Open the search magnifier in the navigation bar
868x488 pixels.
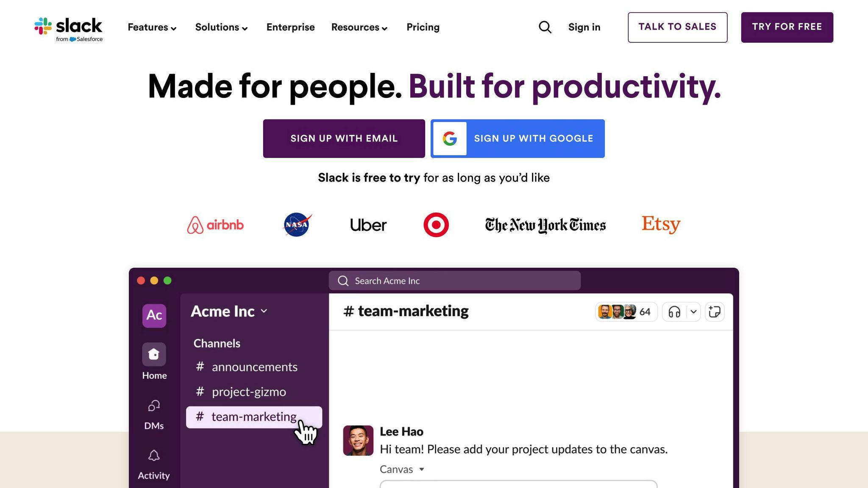coord(545,27)
